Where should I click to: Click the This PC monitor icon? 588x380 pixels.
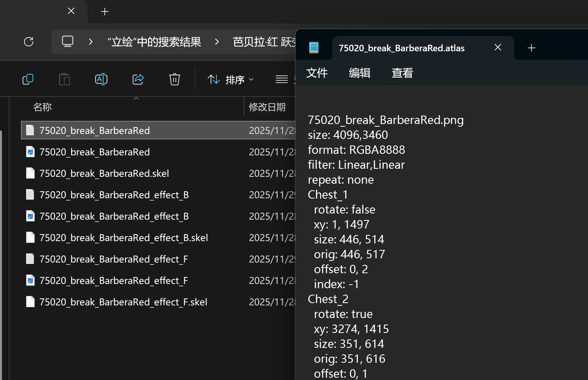click(68, 41)
